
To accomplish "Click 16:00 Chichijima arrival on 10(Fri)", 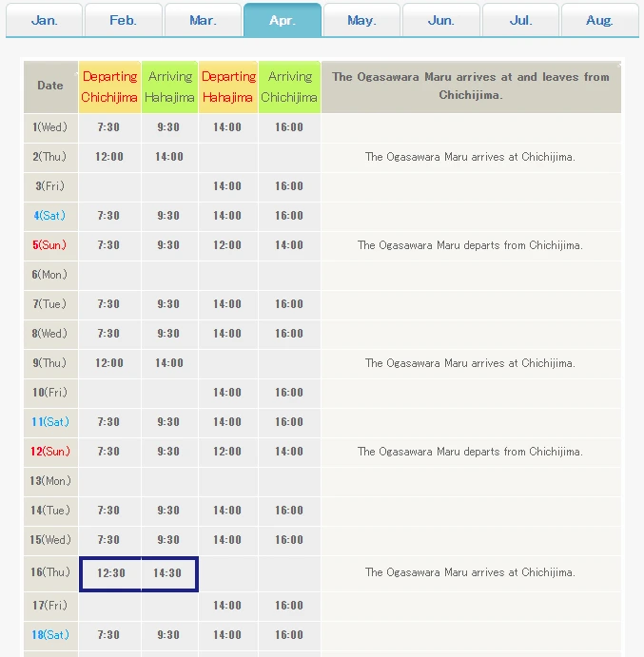I will (289, 392).
